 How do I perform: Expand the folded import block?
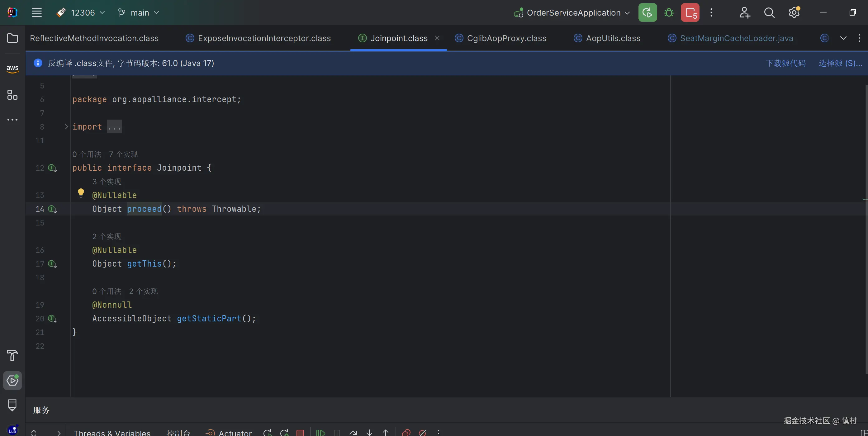pyautogui.click(x=66, y=127)
